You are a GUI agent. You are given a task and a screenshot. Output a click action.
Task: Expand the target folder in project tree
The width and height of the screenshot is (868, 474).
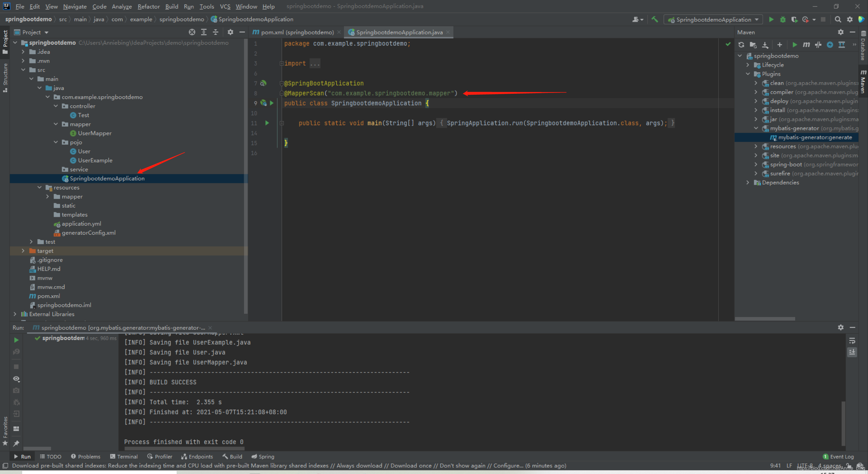coord(23,251)
